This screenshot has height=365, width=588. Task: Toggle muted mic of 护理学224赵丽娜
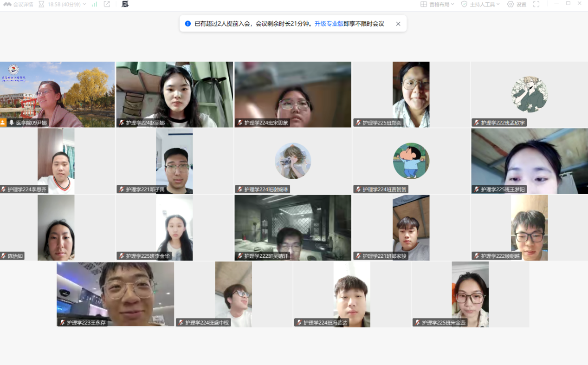coord(122,123)
